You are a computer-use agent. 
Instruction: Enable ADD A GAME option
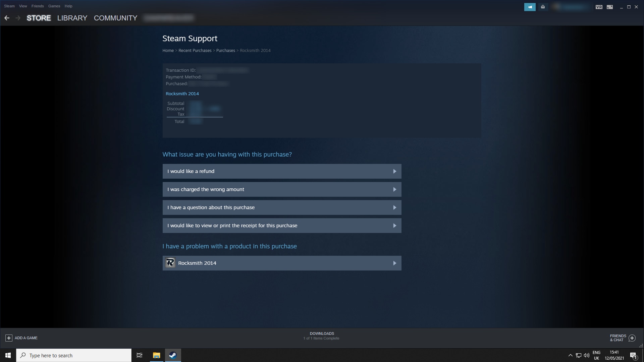21,338
